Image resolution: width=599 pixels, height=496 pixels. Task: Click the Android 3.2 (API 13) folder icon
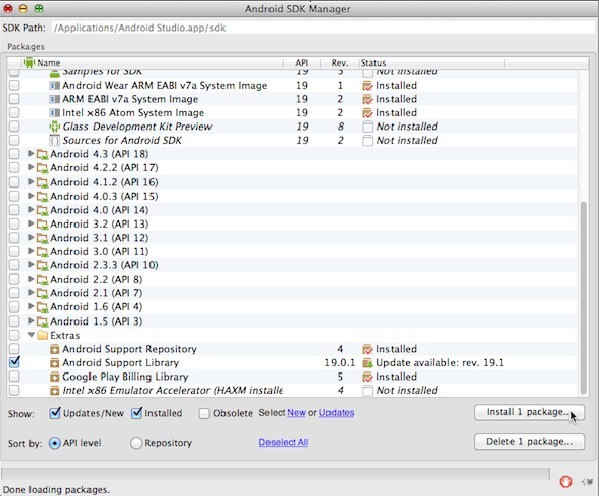pyautogui.click(x=42, y=224)
